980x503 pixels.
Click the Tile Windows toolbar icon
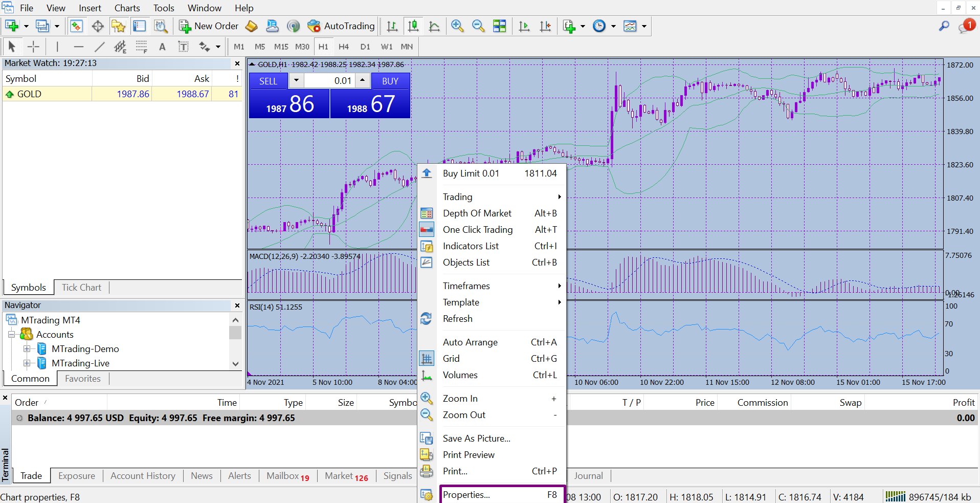tap(499, 26)
